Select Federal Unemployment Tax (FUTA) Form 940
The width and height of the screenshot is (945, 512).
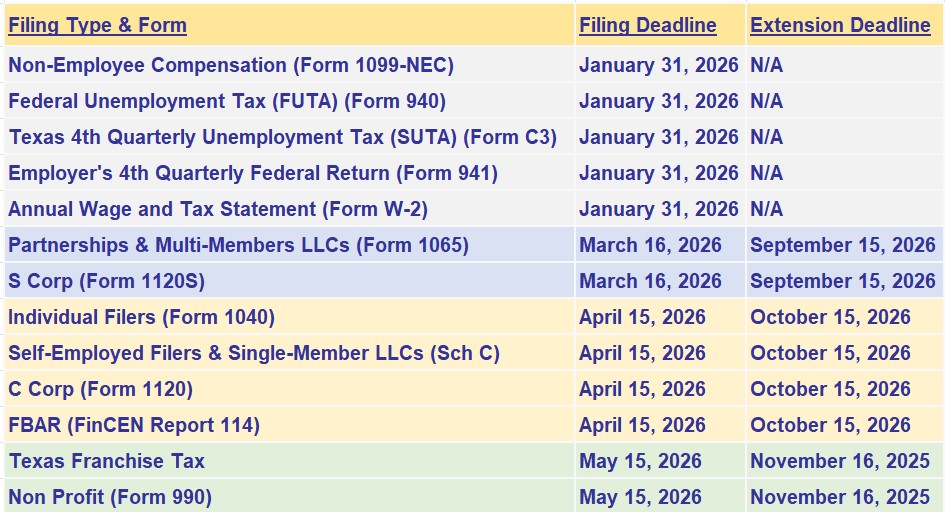[227, 102]
